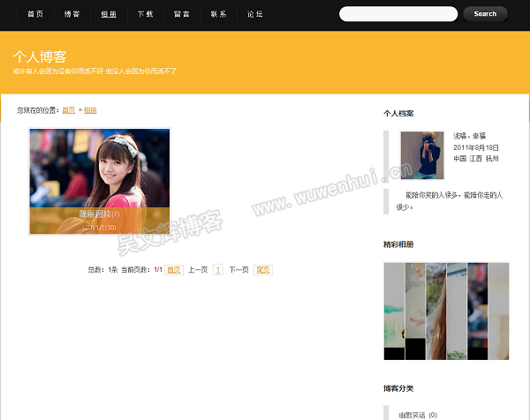Follow the 首页 breadcrumb link
Image resolution: width=530 pixels, height=420 pixels.
tap(68, 110)
